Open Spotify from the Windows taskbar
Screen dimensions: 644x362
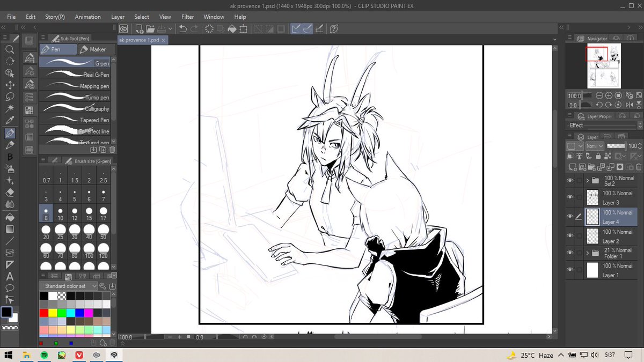45,355
